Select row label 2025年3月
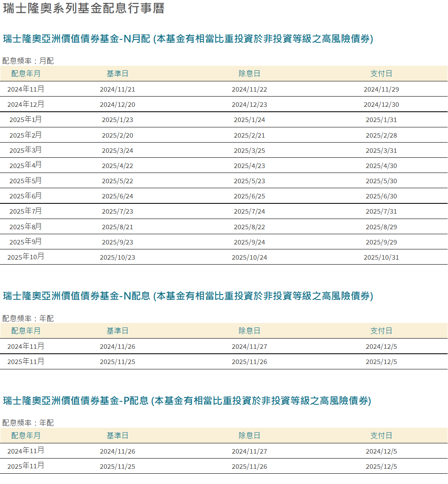Image resolution: width=448 pixels, height=484 pixels. 25,150
